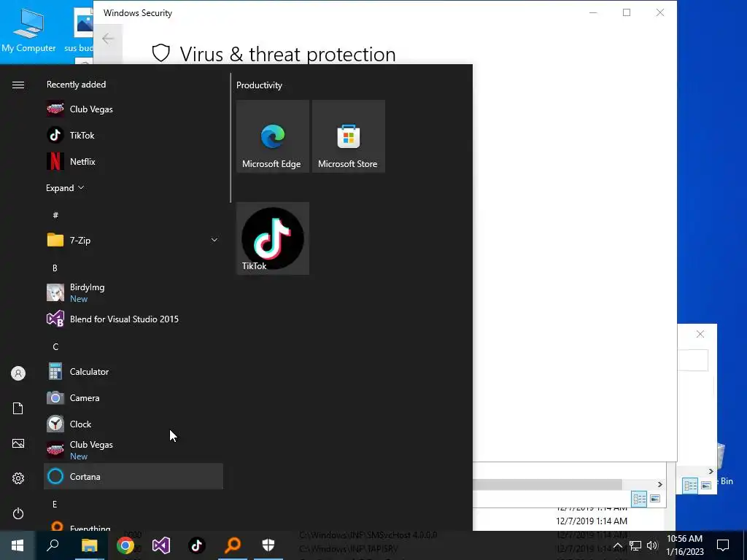This screenshot has height=560, width=747.
Task: Open the Clock app
Action: (x=133, y=424)
